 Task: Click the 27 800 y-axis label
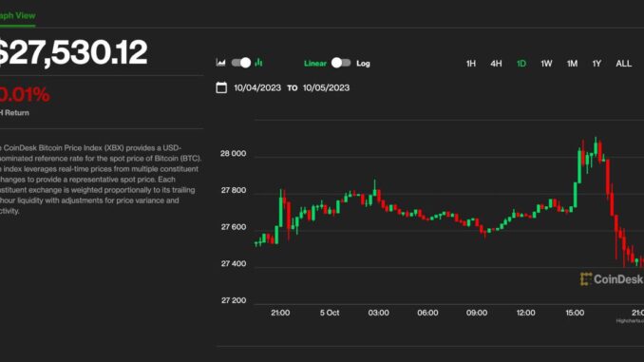point(234,190)
